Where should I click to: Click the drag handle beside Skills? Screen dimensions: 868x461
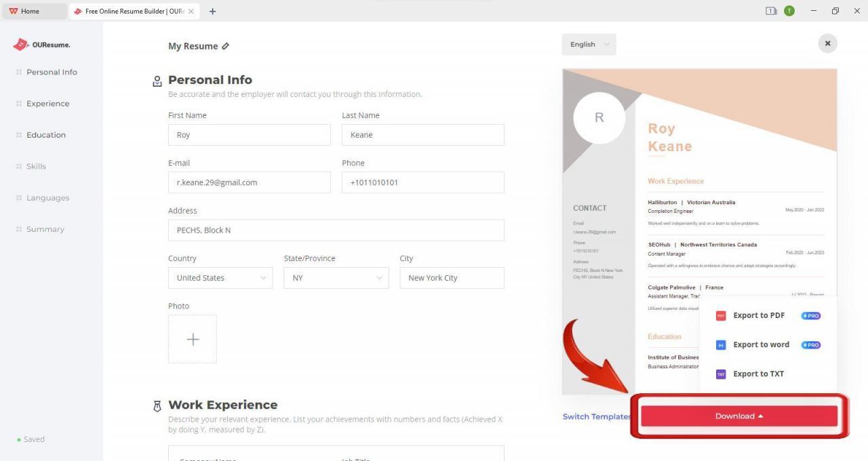(x=19, y=166)
